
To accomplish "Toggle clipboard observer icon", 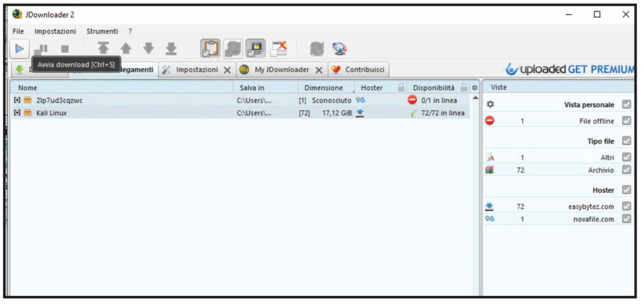I will [210, 49].
